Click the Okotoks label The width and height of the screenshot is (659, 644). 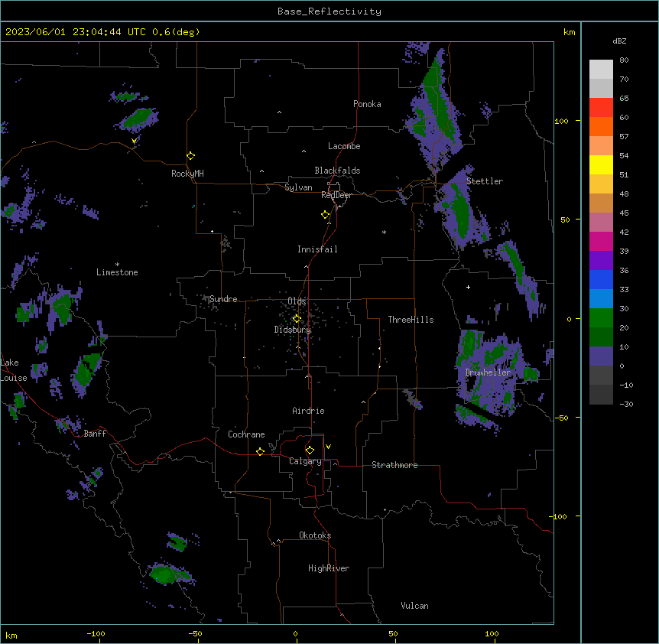click(315, 535)
